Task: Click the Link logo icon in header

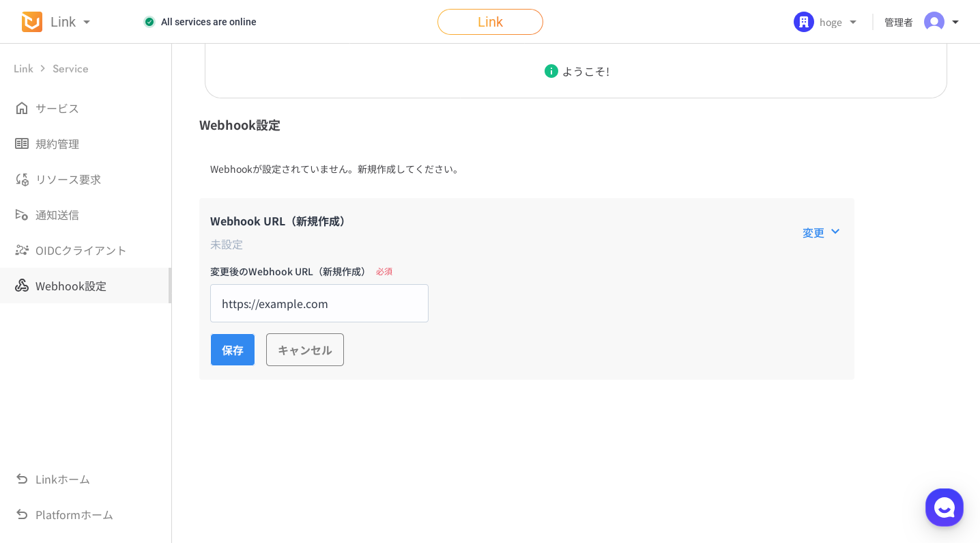Action: [x=31, y=22]
